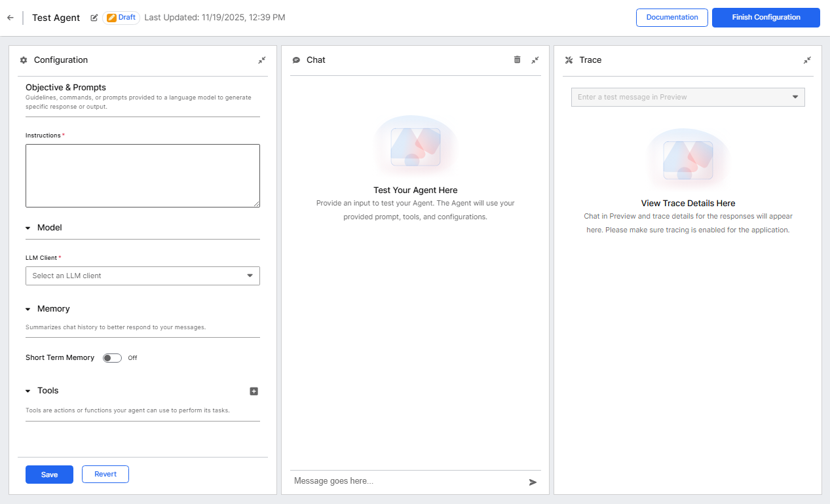830x504 pixels.
Task: Collapse the Configuration panel
Action: (x=262, y=60)
